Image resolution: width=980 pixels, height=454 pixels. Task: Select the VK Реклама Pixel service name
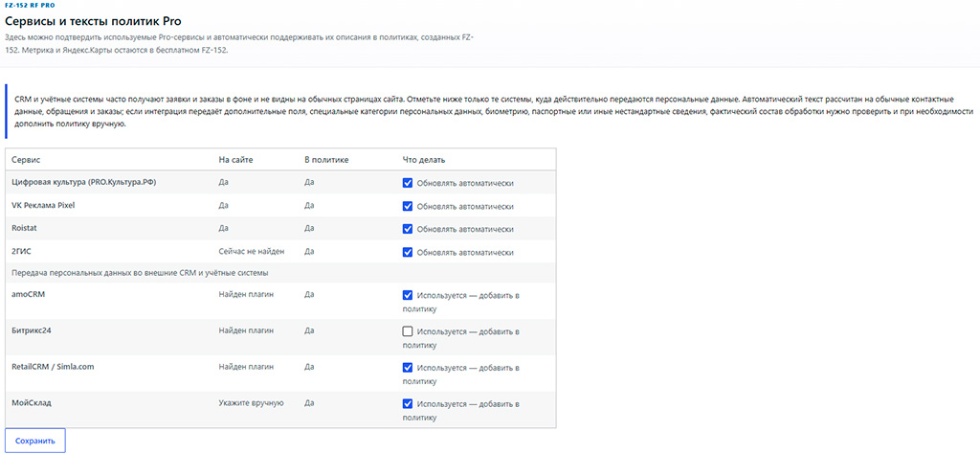point(44,206)
